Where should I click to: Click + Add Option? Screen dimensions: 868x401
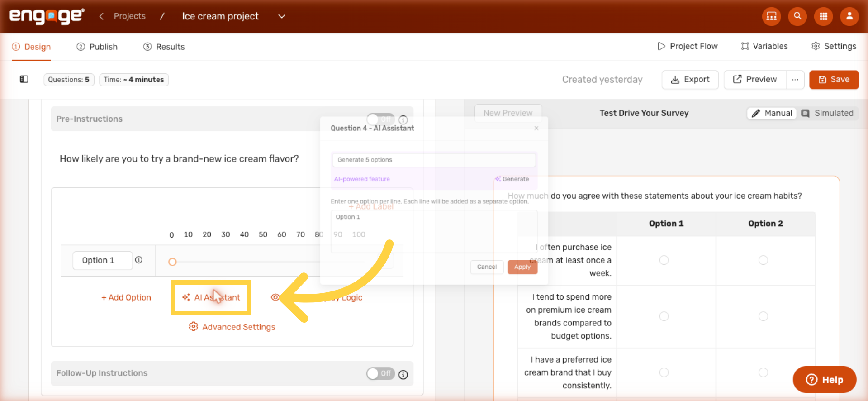(x=126, y=297)
